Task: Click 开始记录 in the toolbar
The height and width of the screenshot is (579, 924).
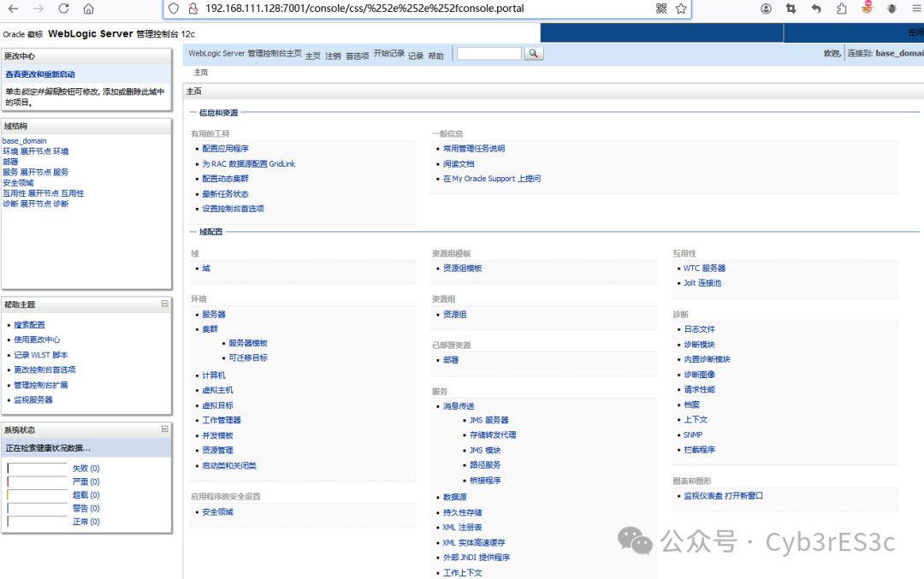Action: tap(389, 53)
